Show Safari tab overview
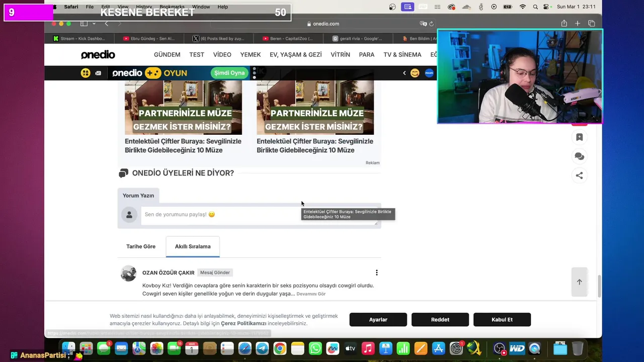This screenshot has width=644, height=362. pos(592,24)
